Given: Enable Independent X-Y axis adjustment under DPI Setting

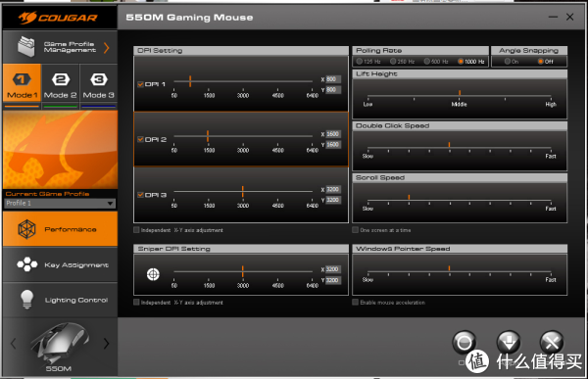Looking at the screenshot, I should (x=136, y=230).
